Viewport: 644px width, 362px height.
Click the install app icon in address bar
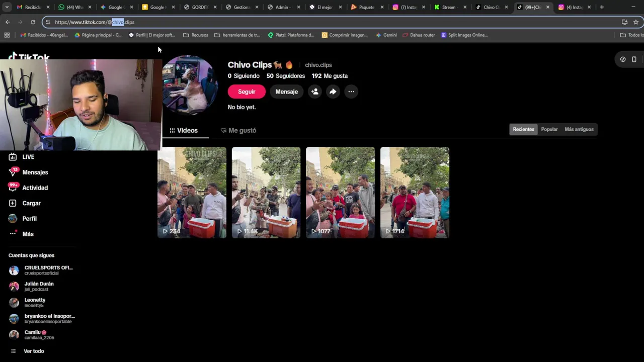[x=624, y=22]
